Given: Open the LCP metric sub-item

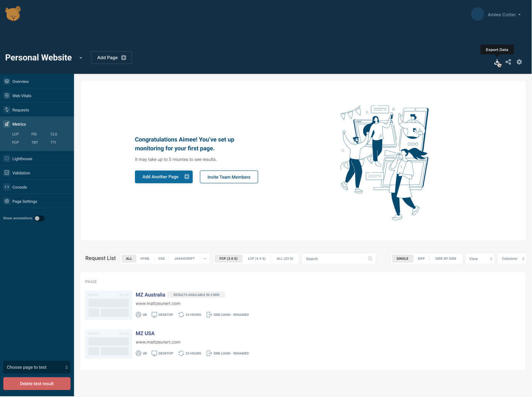Looking at the screenshot, I should point(15,134).
